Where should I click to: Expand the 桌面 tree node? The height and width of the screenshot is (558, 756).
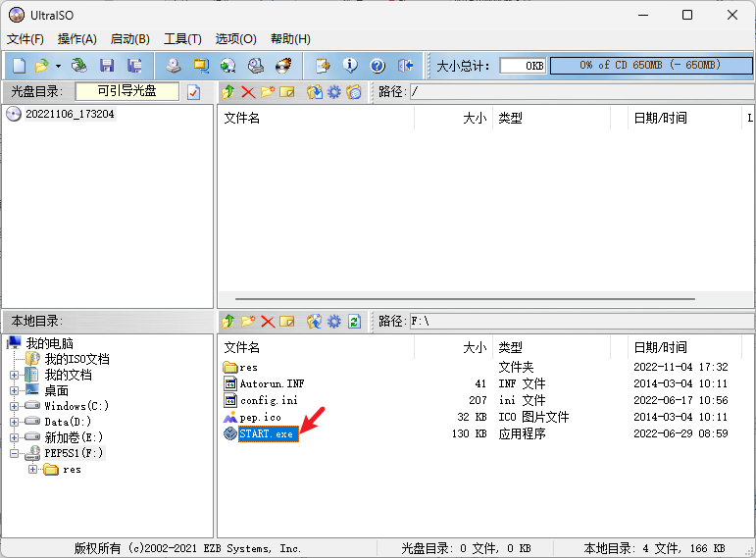coord(14,390)
